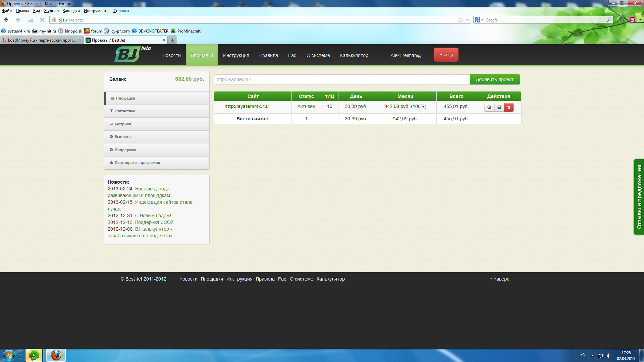This screenshot has width=644, height=362.
Task: Click the project URL input field
Action: [x=341, y=79]
